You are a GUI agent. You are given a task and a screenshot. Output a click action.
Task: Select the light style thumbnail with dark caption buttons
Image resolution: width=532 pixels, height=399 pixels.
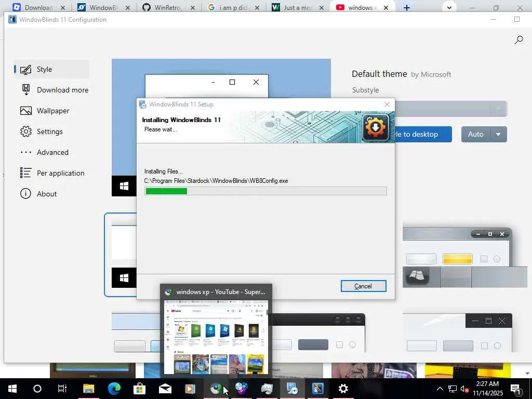coord(457,333)
